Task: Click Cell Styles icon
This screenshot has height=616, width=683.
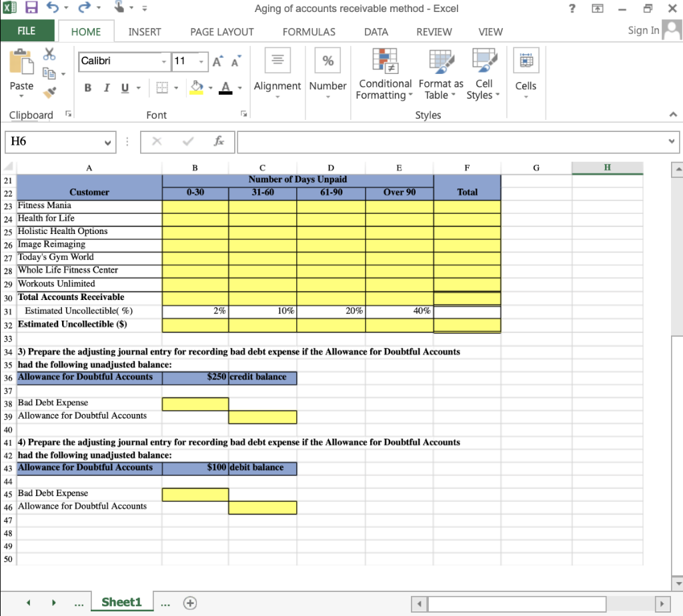Action: click(484, 61)
